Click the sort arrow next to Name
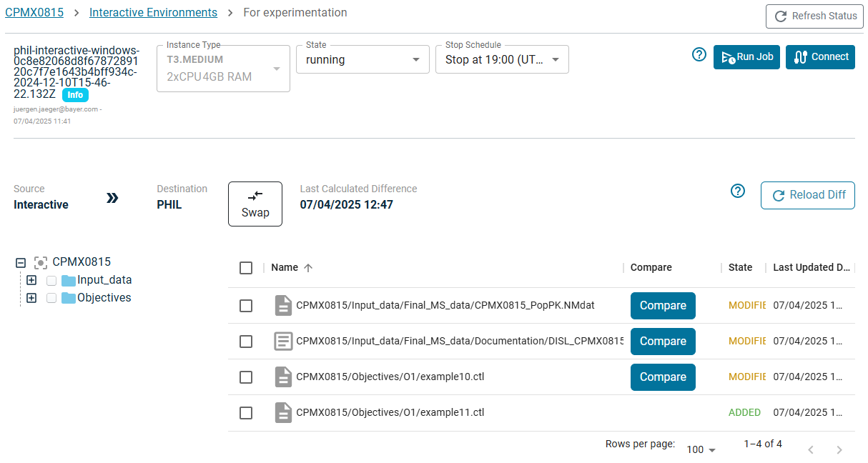 [x=308, y=268]
